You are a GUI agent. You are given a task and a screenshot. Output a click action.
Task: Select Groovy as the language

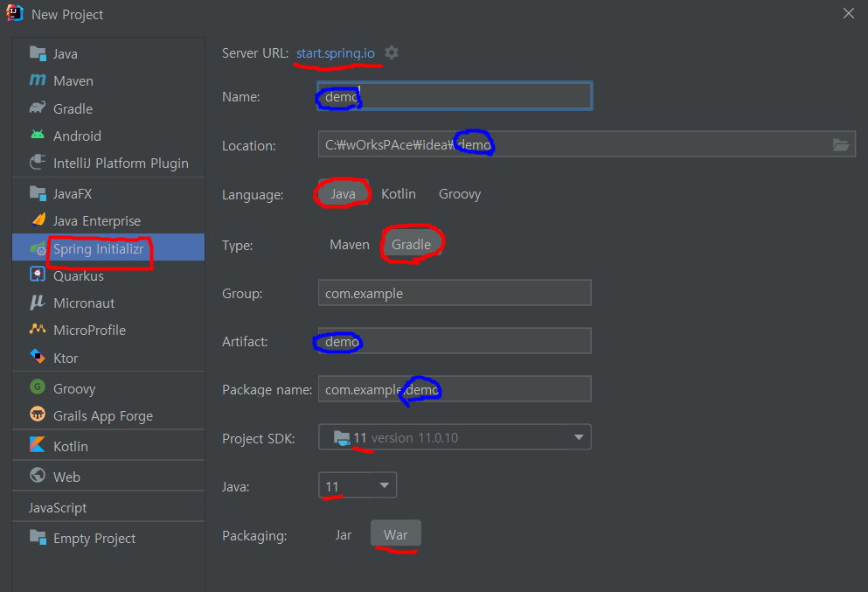[460, 194]
